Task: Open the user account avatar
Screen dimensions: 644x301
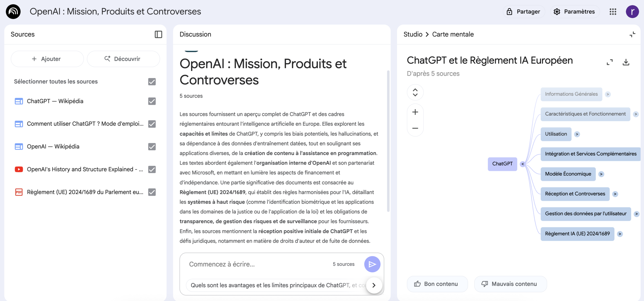Action: pyautogui.click(x=632, y=12)
